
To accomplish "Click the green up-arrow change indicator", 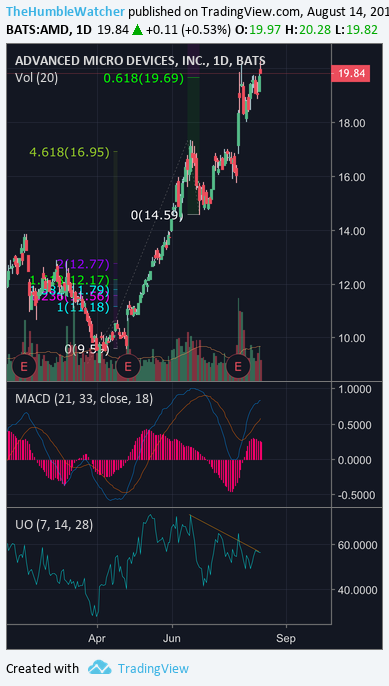I will 137,30.
